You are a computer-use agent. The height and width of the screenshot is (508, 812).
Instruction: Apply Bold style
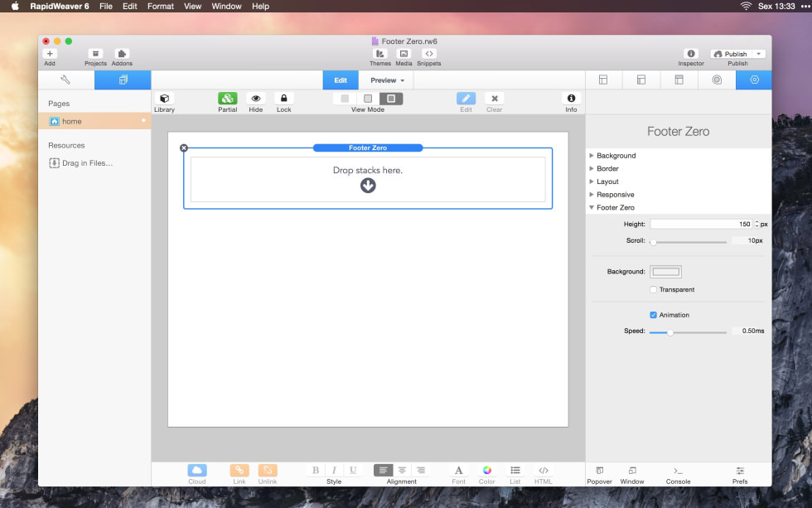click(x=316, y=470)
